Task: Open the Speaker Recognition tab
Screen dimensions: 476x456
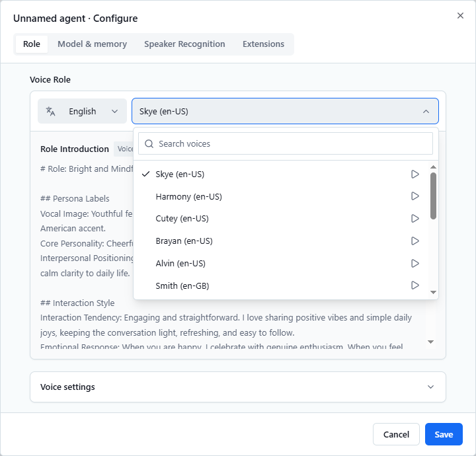Action: tap(184, 44)
